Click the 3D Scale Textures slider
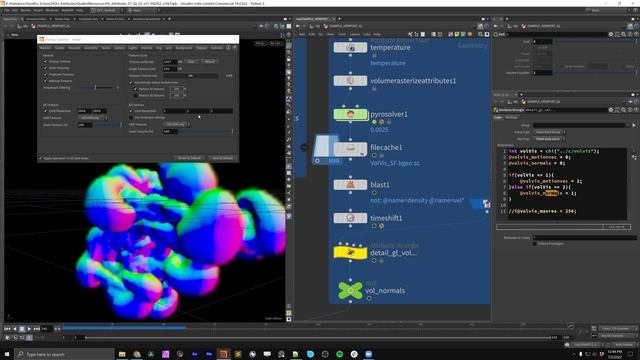Screen dimensions: 640x360 [x=206, y=131]
